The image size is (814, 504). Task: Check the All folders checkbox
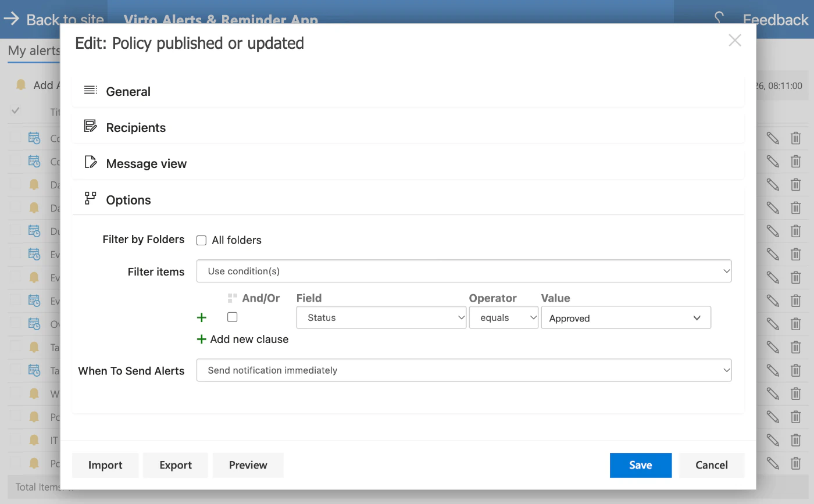click(x=202, y=241)
